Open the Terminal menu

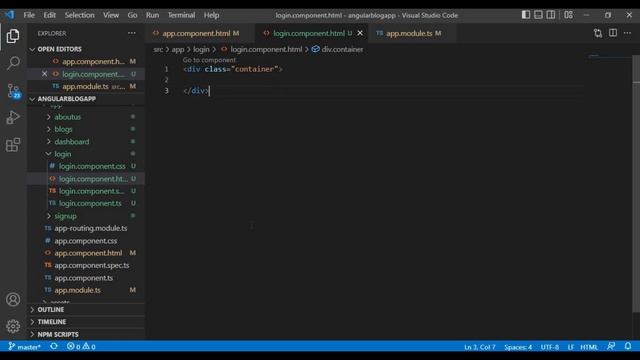coord(181,15)
